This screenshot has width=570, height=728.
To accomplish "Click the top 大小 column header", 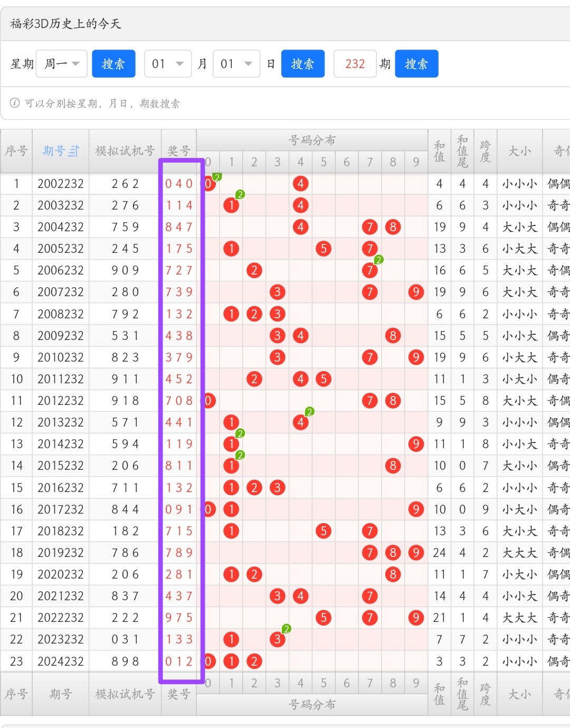I will click(x=520, y=151).
